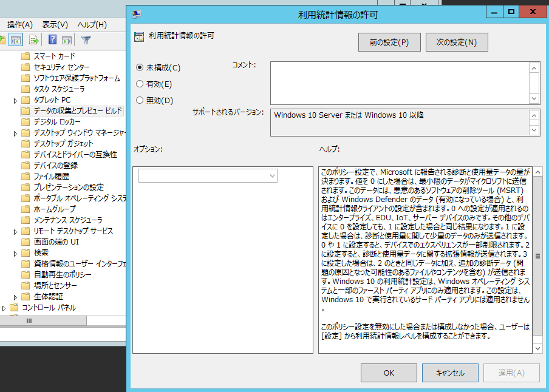
Task: Click the show/hide action pane toolbar icon
Action: click(67, 40)
